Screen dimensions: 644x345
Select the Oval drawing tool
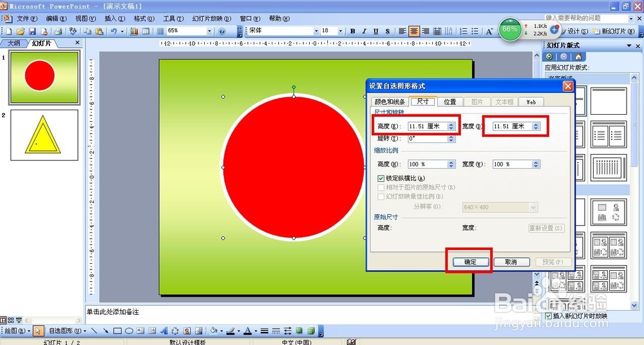(x=129, y=331)
